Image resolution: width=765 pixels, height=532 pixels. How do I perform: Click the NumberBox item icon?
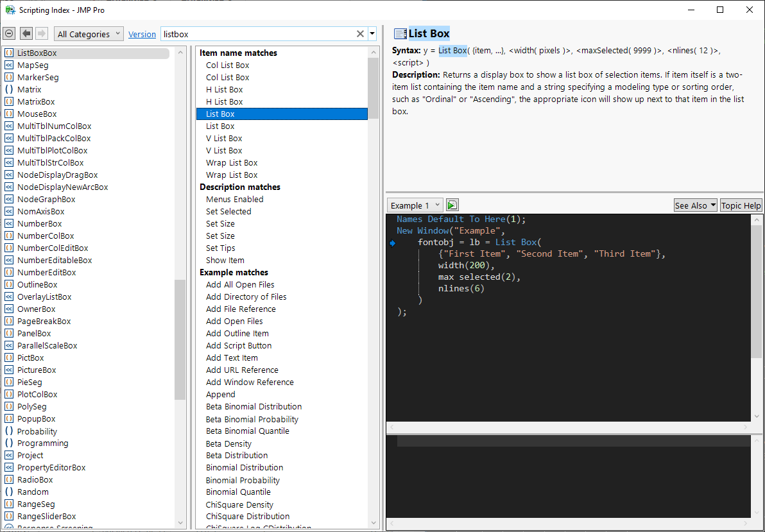point(9,223)
